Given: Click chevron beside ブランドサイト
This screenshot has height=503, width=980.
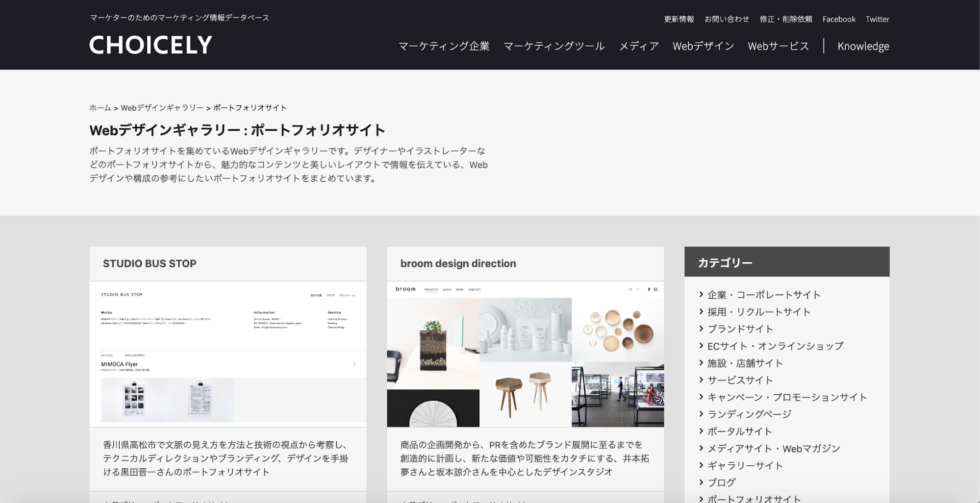Looking at the screenshot, I should click(x=701, y=329).
